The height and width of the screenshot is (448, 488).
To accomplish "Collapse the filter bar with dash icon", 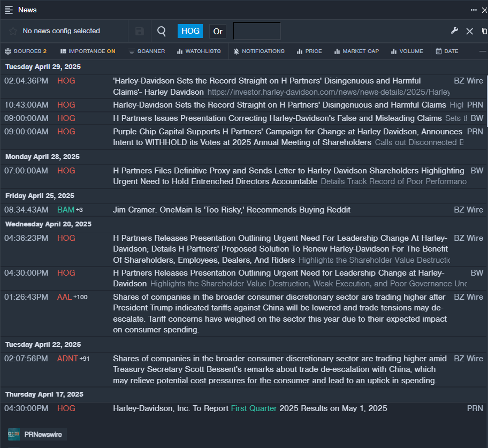I will coord(483,51).
